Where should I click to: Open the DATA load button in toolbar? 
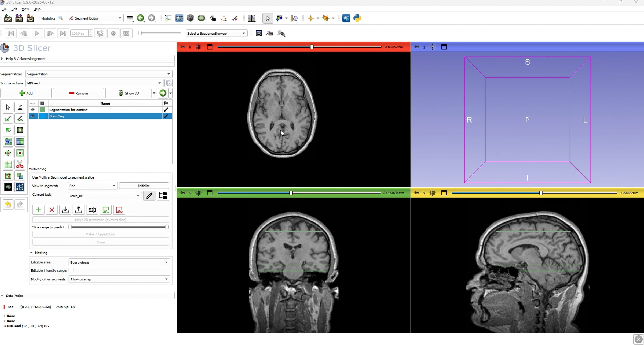click(8, 18)
